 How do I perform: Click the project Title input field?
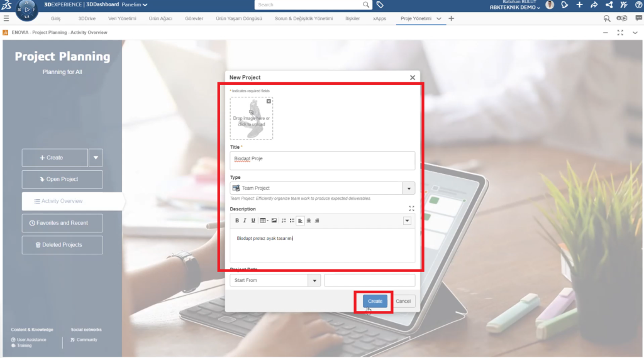[322, 160]
